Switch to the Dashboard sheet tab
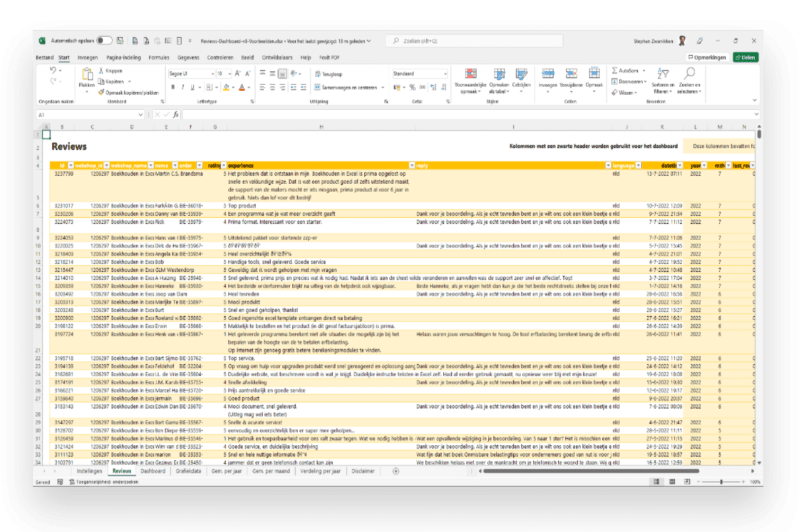Image resolution: width=799 pixels, height=532 pixels. click(153, 471)
